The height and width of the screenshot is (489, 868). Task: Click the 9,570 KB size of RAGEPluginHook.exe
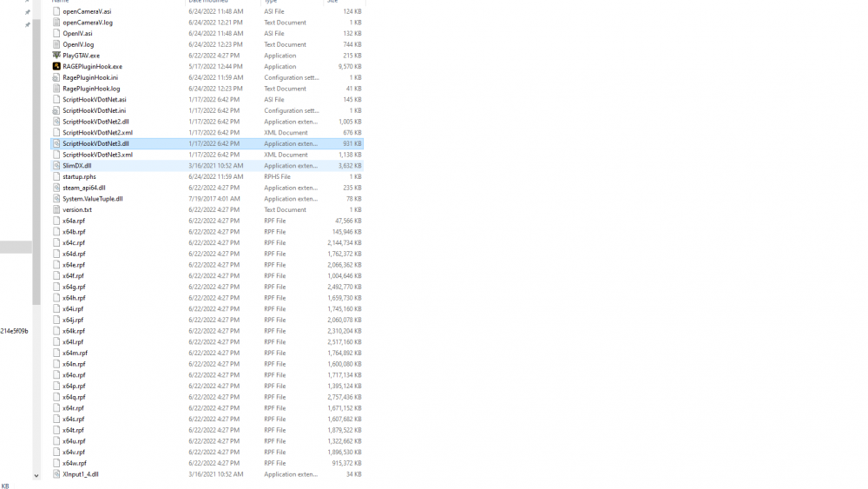tap(350, 67)
